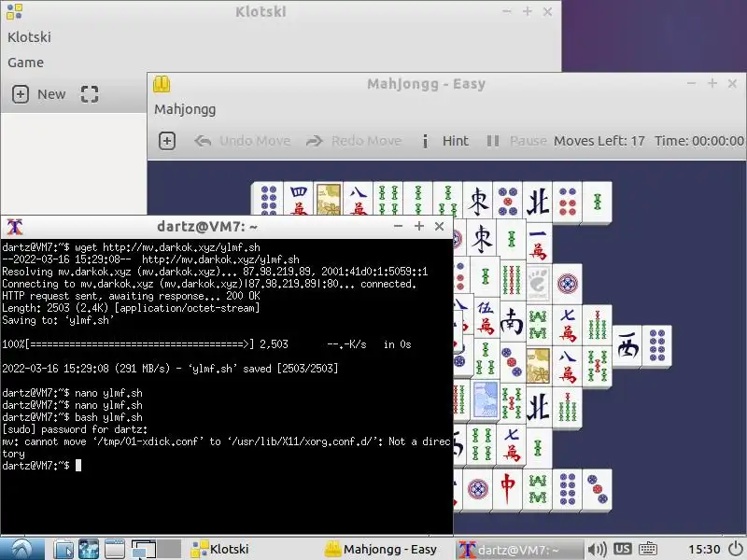Select the five-wan tile 伍萬
The image size is (747, 560).
(486, 318)
